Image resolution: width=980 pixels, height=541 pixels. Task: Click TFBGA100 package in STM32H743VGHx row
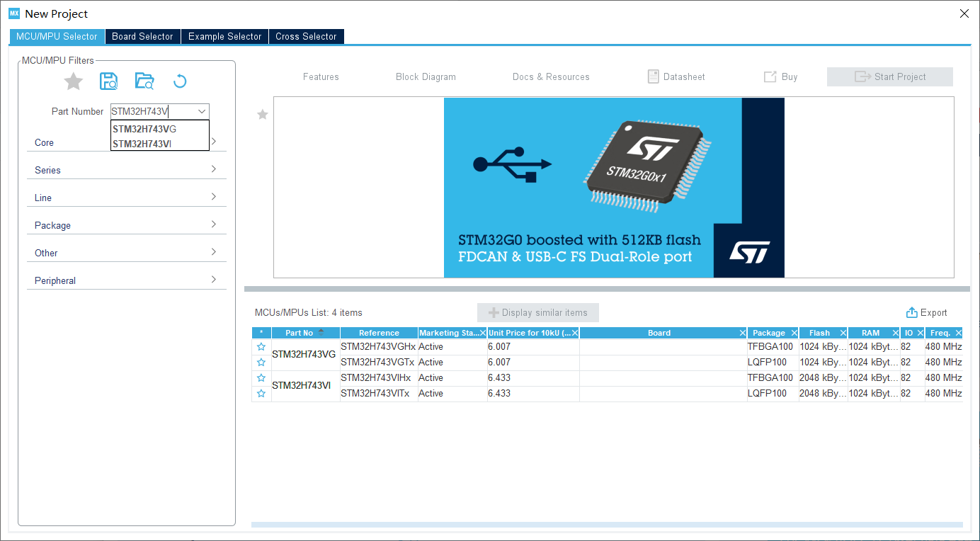click(x=773, y=347)
